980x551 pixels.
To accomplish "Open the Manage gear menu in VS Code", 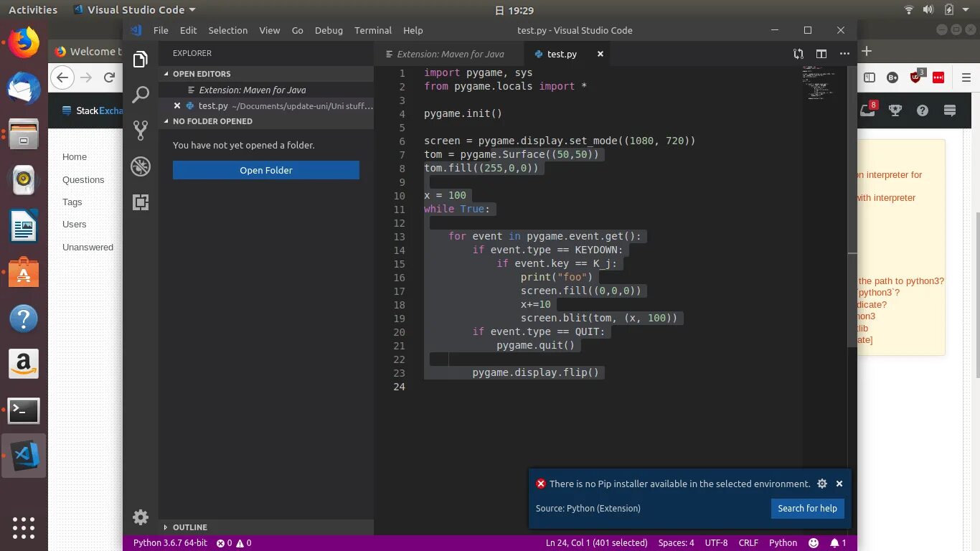I will [141, 517].
